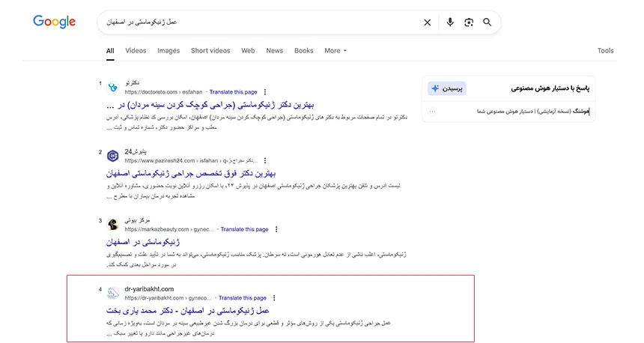Screen dimensions: 644x343
Task: Open three-dot menu for doctoreto result
Action: tap(265, 91)
